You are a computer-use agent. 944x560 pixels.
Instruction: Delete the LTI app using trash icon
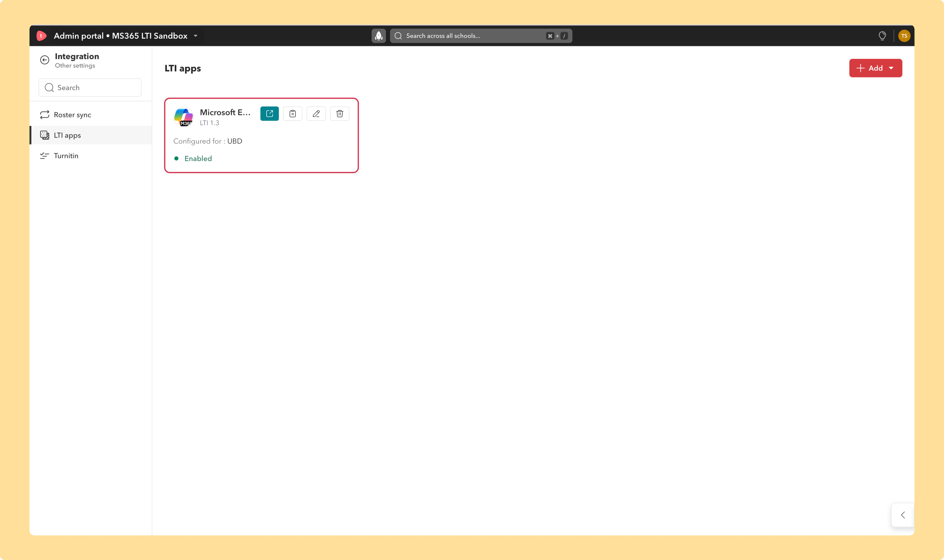pos(339,114)
